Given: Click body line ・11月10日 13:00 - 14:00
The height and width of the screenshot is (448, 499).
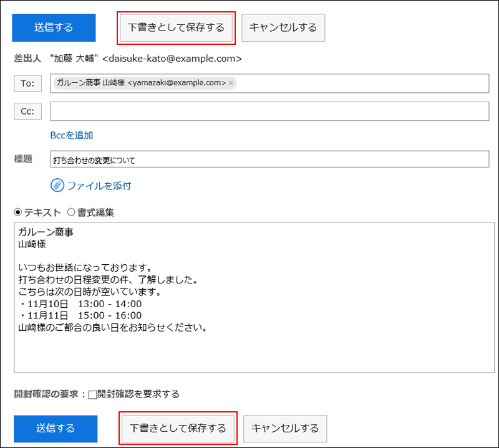Looking at the screenshot, I should coord(80,304).
